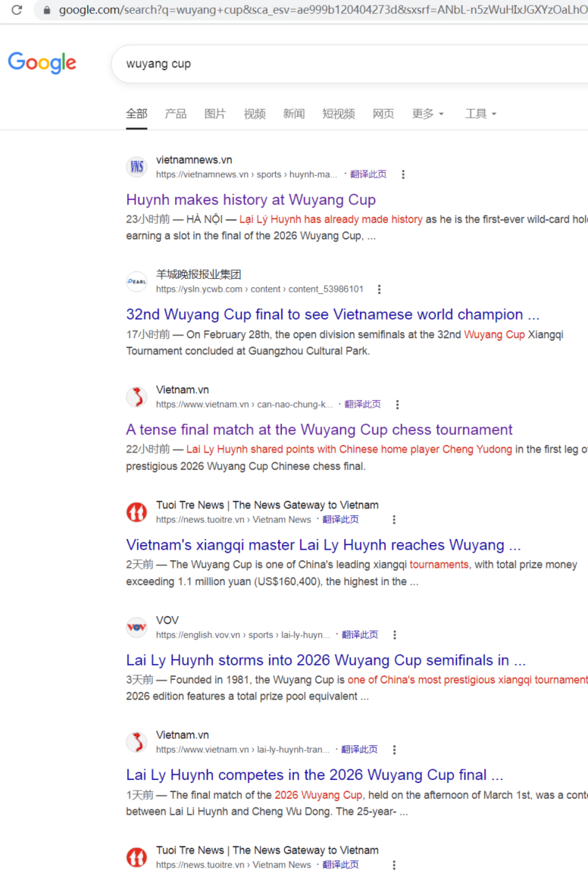Expand the 更多 dropdown filter
The height and width of the screenshot is (883, 588).
tap(428, 114)
